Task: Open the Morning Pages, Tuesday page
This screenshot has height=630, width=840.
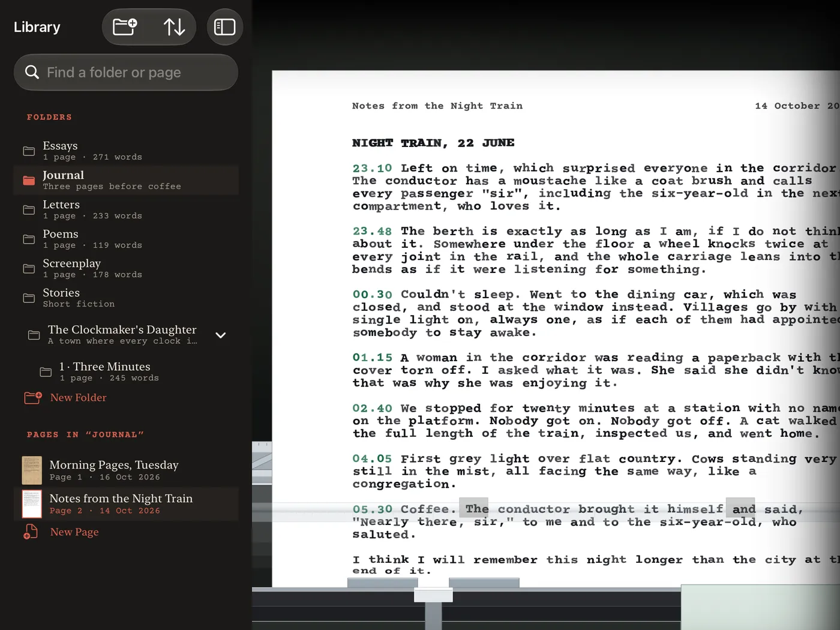Action: pyautogui.click(x=126, y=470)
